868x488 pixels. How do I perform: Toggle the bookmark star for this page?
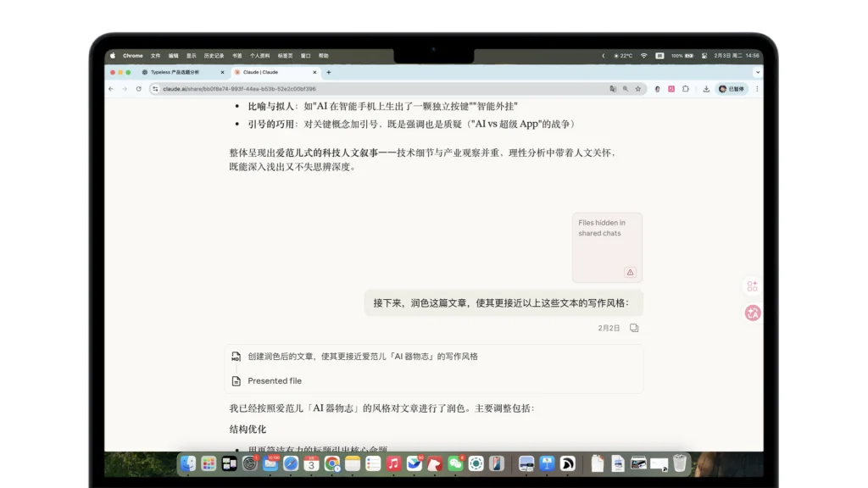pos(638,88)
